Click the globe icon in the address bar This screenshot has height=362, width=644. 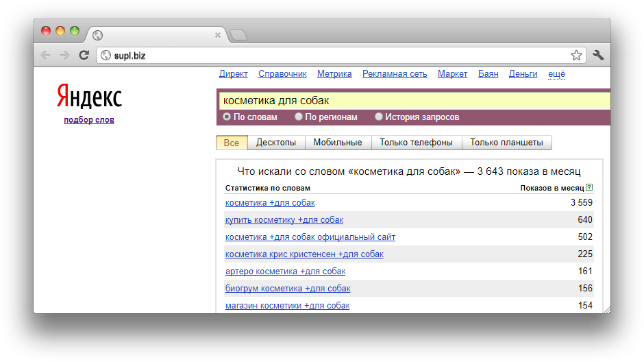tap(106, 55)
